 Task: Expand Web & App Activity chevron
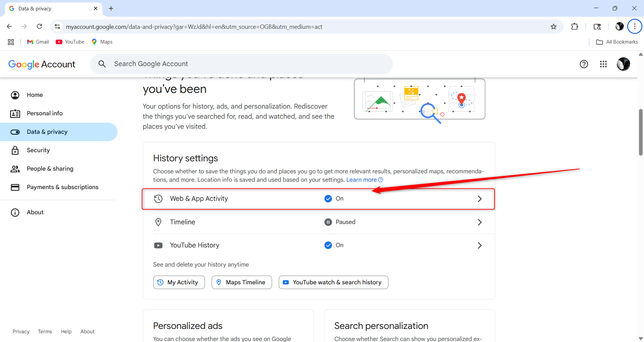480,199
